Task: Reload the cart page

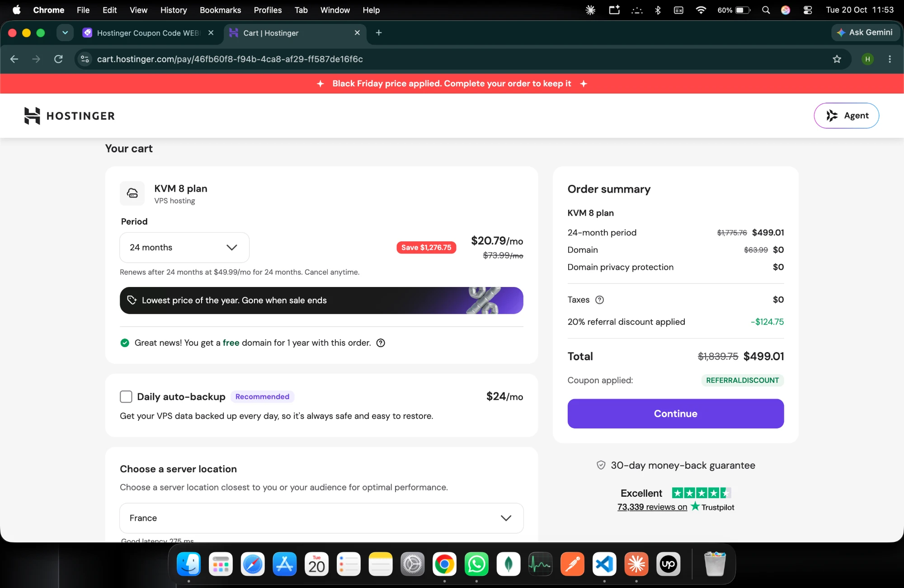Action: [58, 59]
